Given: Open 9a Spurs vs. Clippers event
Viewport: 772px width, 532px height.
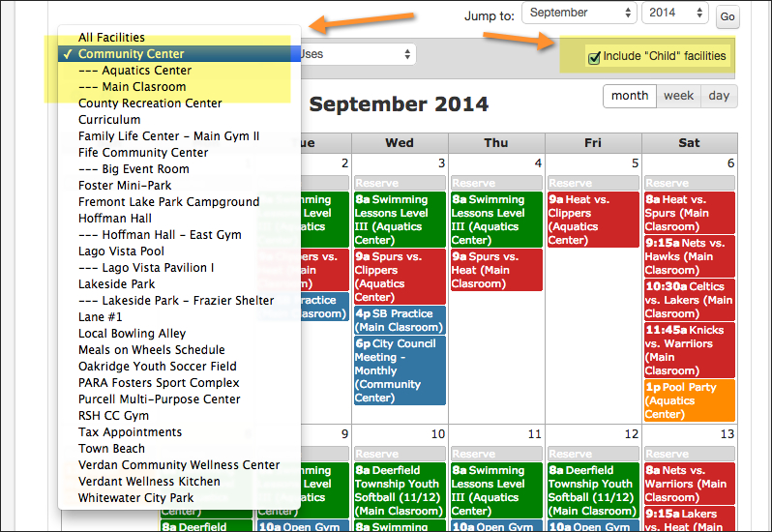Looking at the screenshot, I should tap(400, 277).
